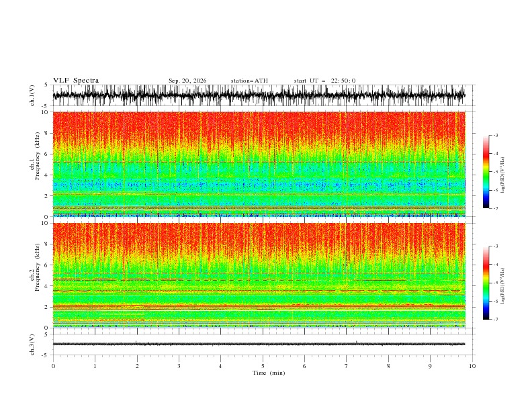Click the 2 minute tick label on the time axis
The image size is (532, 411).
click(x=137, y=366)
